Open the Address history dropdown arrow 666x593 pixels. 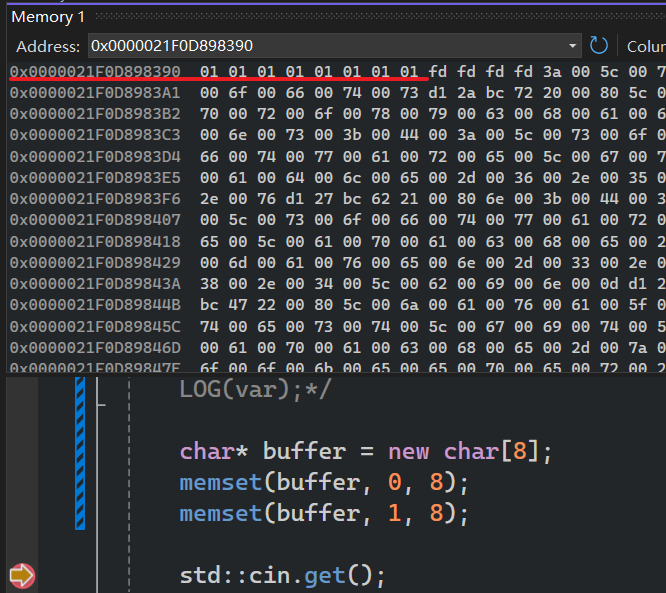(x=572, y=46)
